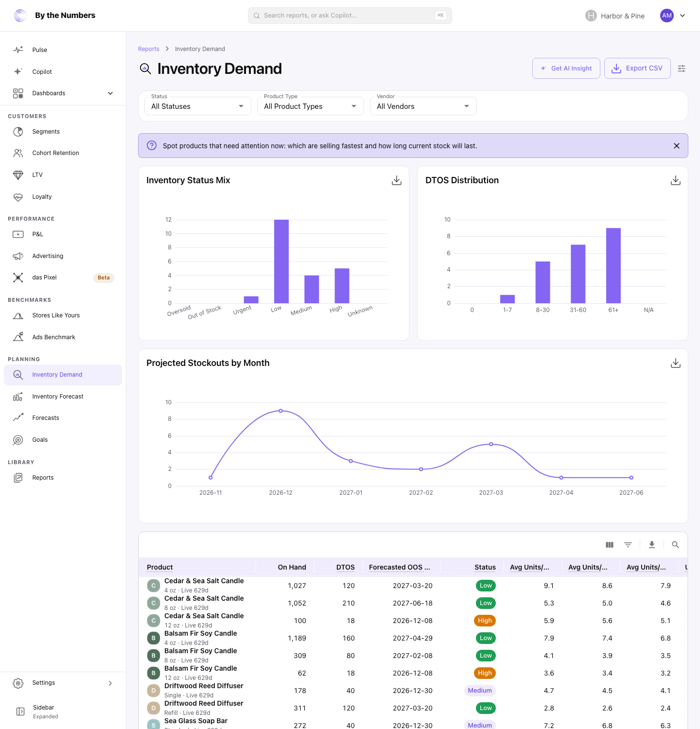Open the Goals page

click(63, 440)
